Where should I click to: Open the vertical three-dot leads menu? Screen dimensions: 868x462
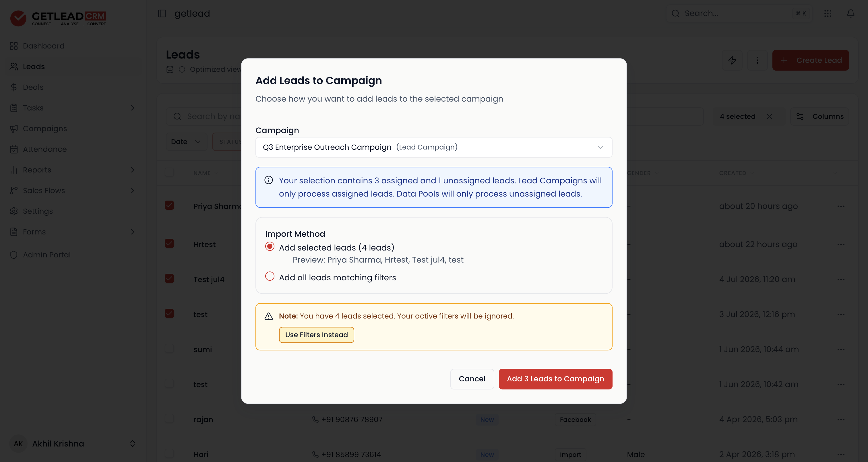pyautogui.click(x=757, y=60)
